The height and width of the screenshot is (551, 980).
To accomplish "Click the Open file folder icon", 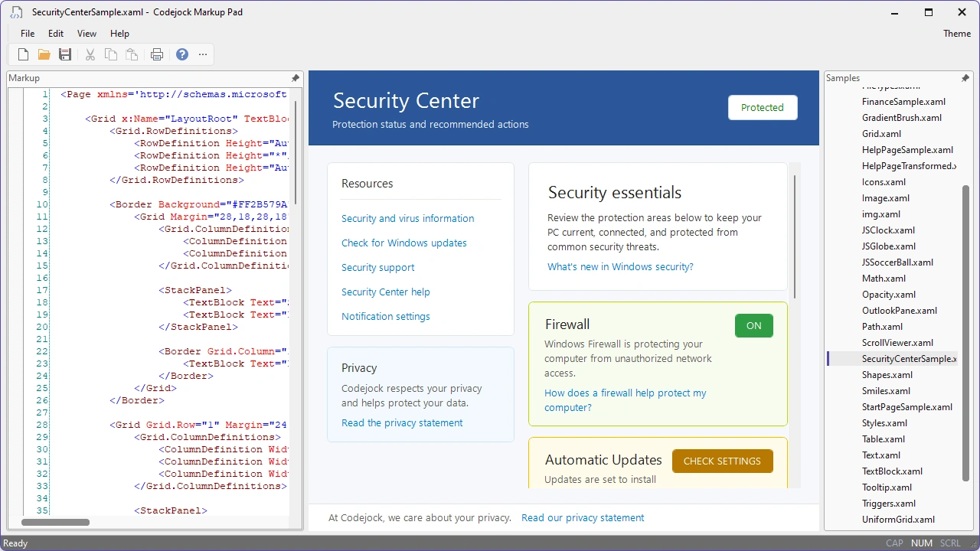I will click(x=44, y=54).
